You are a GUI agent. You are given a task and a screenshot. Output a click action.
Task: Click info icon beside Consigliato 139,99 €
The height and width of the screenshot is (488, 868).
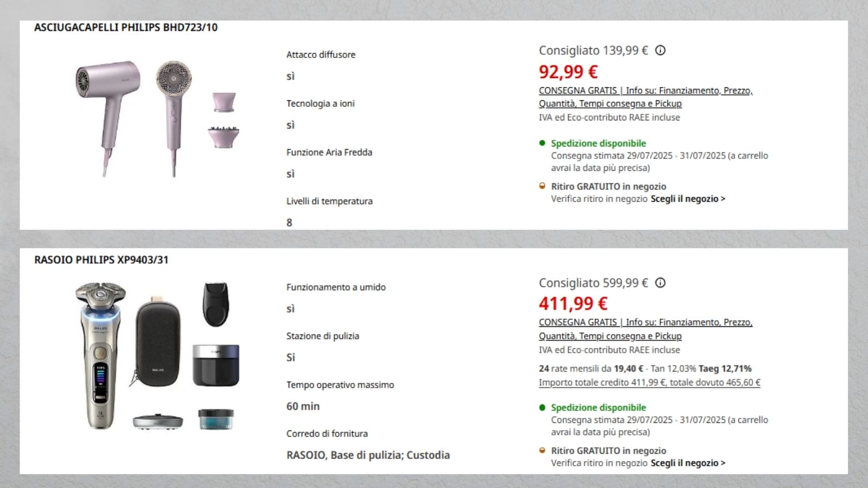pyautogui.click(x=660, y=50)
